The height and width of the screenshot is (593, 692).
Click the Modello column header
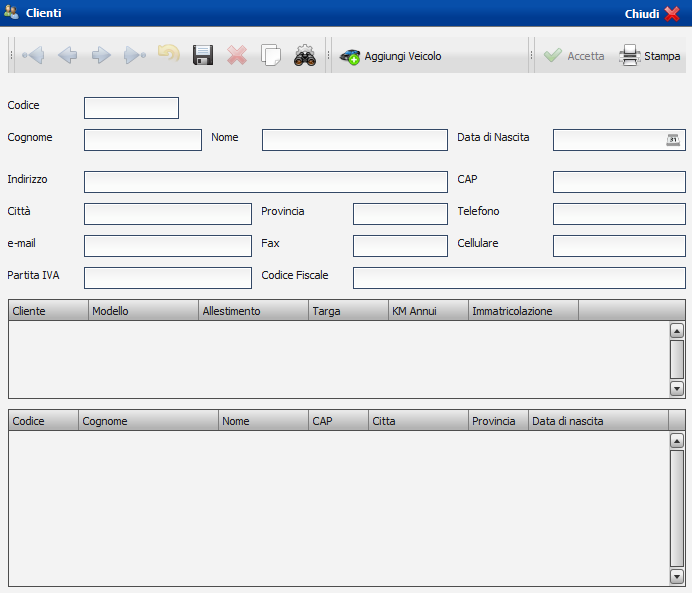click(143, 311)
